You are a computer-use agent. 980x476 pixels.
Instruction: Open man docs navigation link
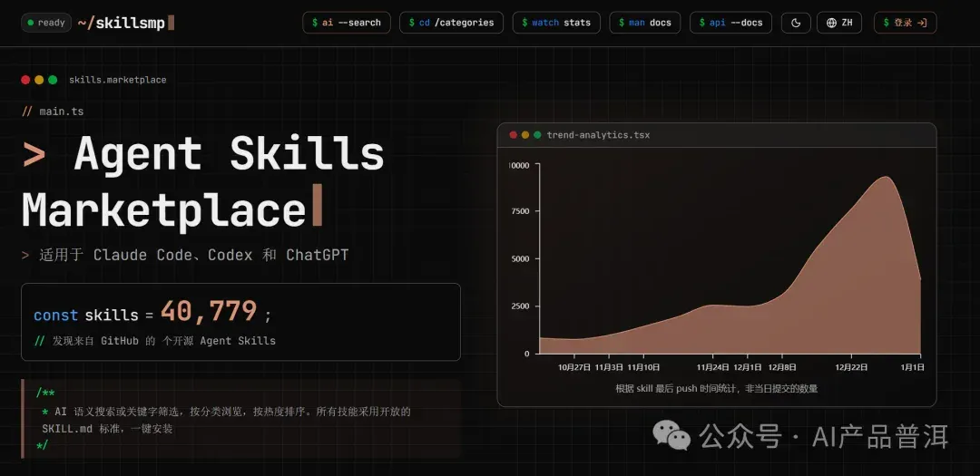(645, 23)
